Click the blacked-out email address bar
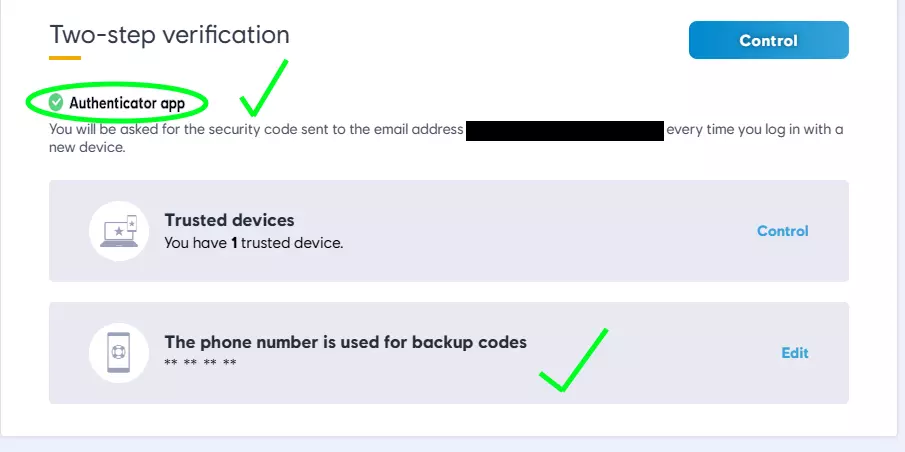905x452 pixels. (x=565, y=131)
